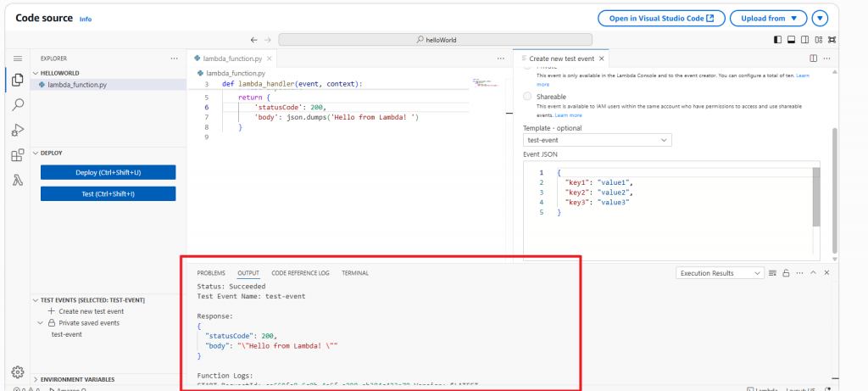
Task: Click the plus icon beside Create new test event
Action: pos(52,311)
